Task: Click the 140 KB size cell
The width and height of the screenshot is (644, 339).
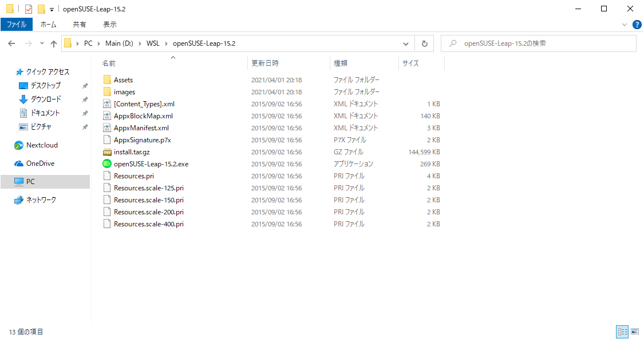Action: click(x=430, y=116)
